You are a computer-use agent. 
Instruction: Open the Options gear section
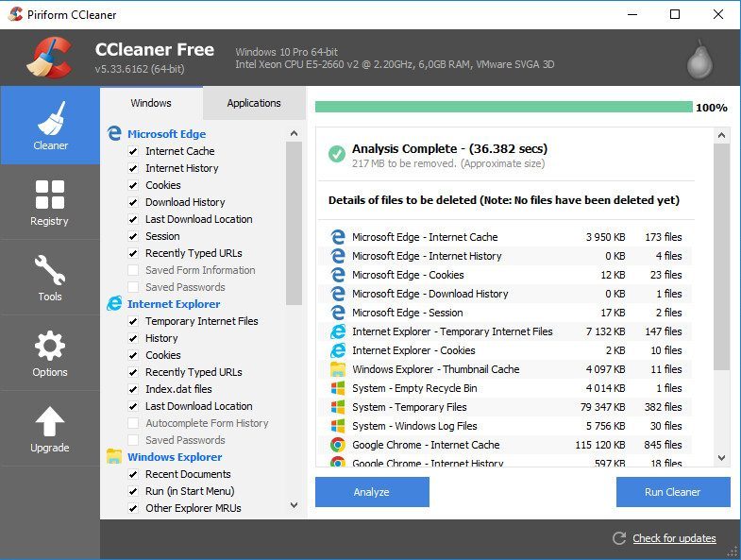click(x=50, y=353)
